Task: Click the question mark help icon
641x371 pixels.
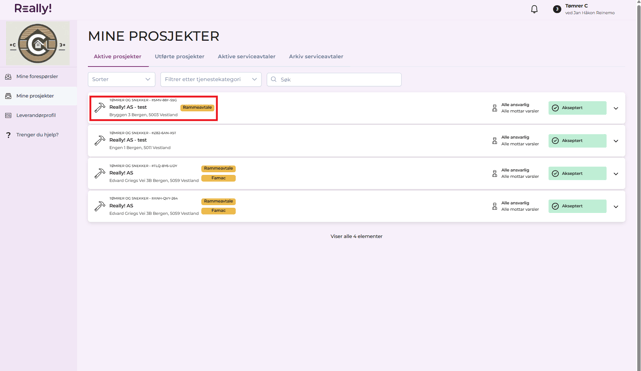Action: [x=8, y=135]
